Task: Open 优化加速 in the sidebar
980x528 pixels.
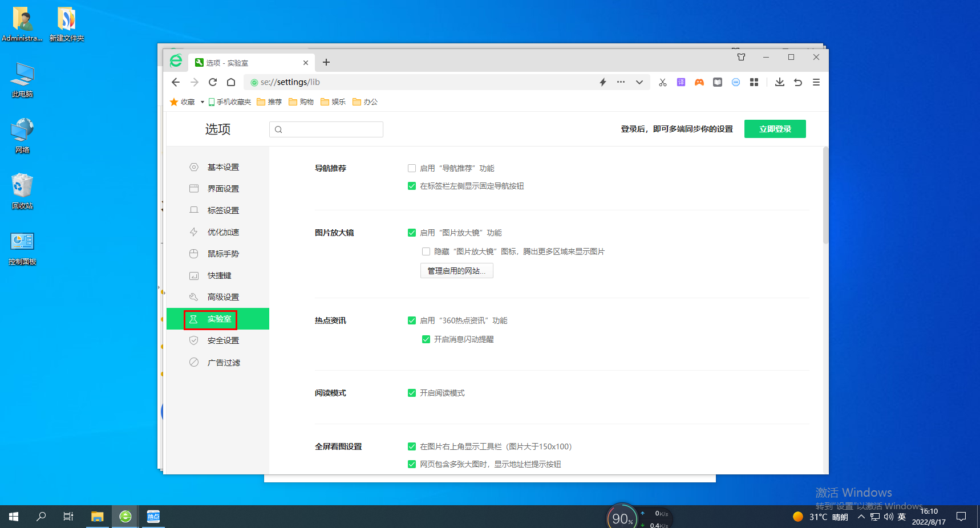Action: point(218,232)
